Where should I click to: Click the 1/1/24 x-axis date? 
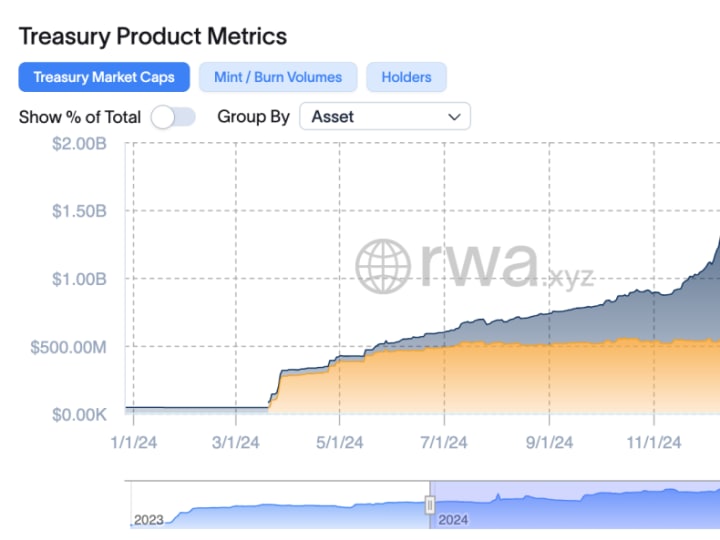coord(134,443)
